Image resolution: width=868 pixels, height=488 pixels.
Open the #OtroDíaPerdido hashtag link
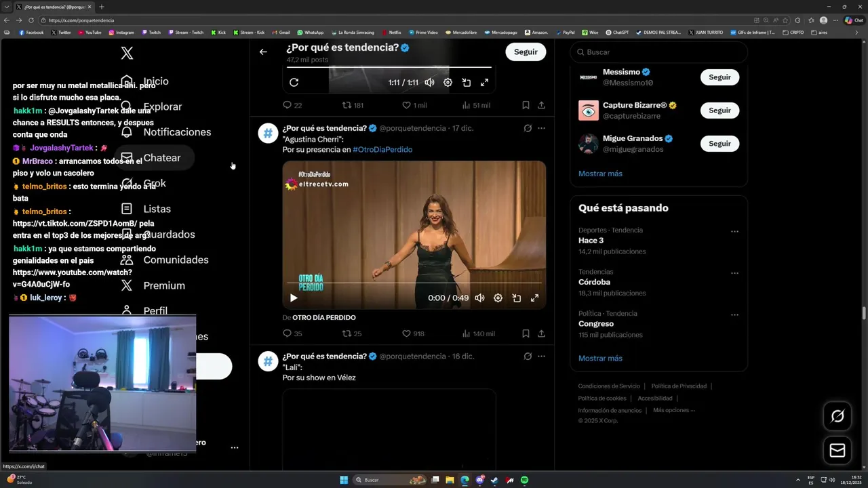382,150
